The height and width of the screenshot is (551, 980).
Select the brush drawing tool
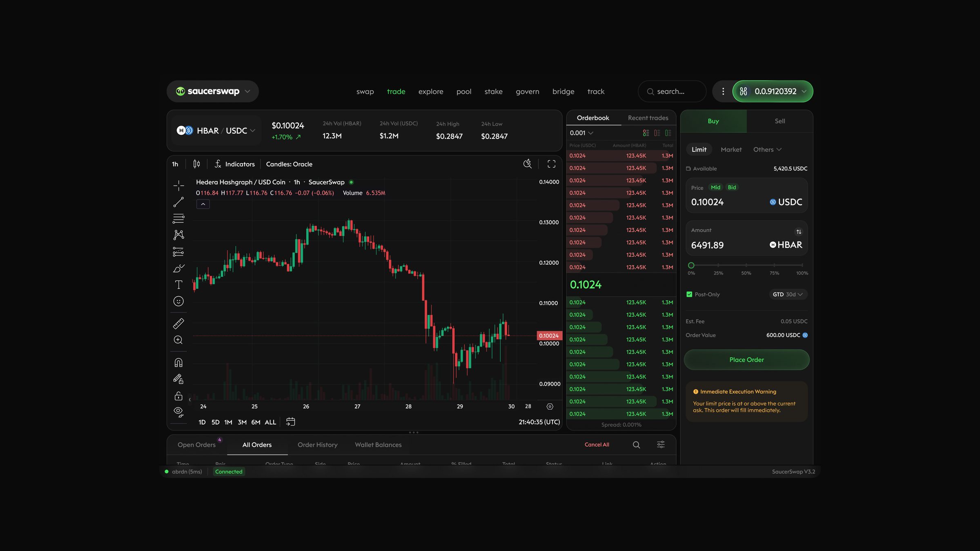(178, 268)
